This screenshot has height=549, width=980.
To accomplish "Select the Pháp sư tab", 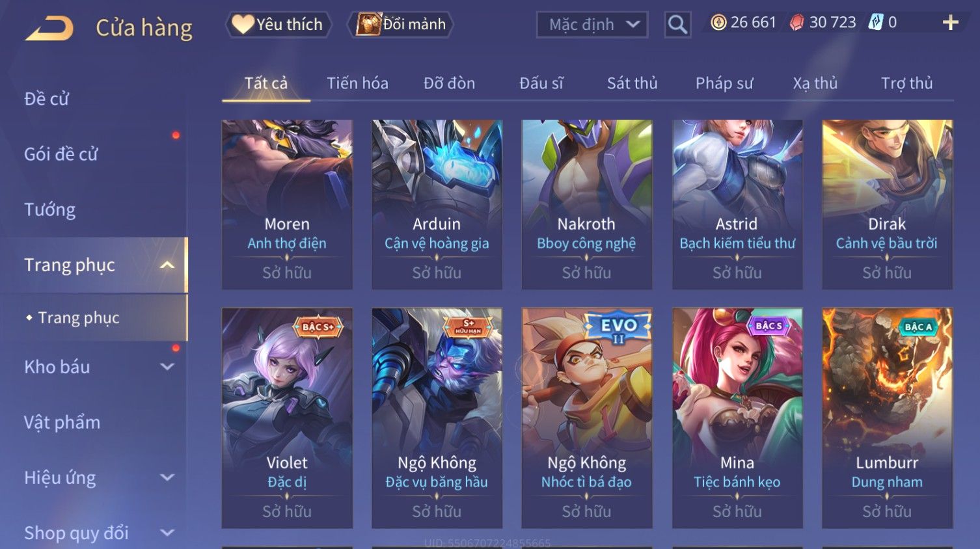I will tap(724, 83).
